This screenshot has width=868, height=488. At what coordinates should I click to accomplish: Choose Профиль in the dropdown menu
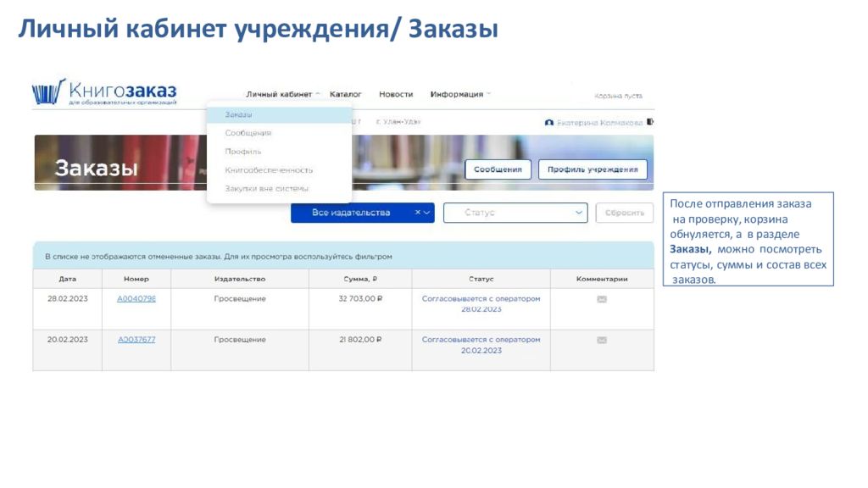[x=243, y=152]
